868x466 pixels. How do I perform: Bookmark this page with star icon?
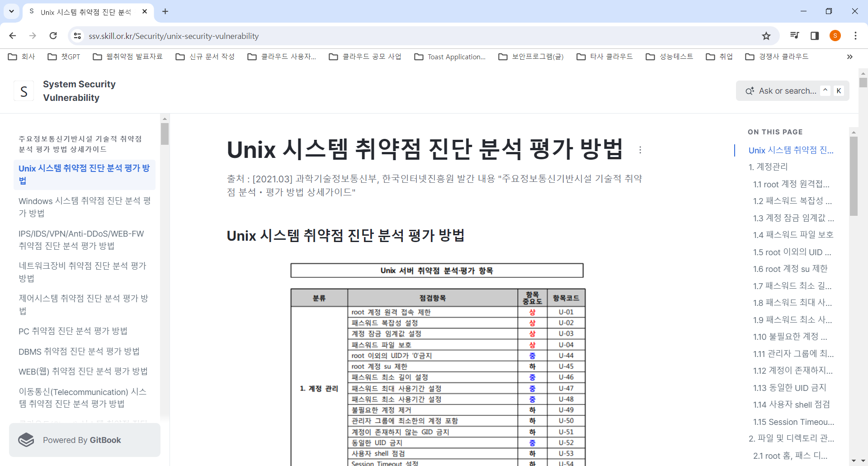click(x=766, y=36)
